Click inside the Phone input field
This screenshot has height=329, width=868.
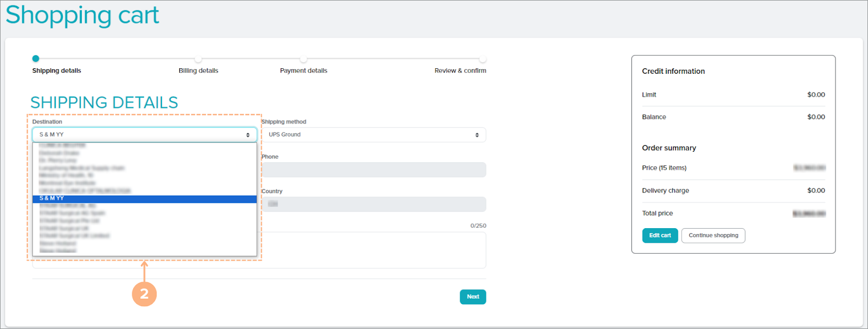[x=374, y=170]
